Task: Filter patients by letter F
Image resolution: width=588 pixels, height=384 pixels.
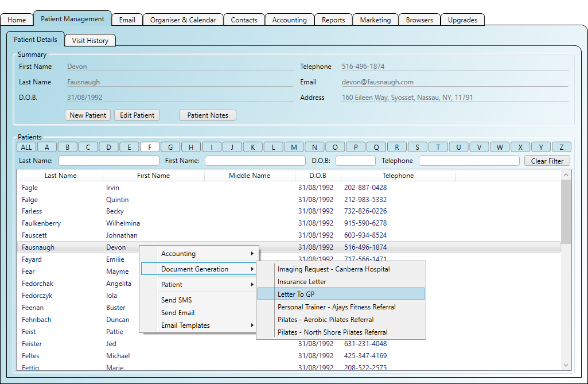Action: tap(149, 146)
